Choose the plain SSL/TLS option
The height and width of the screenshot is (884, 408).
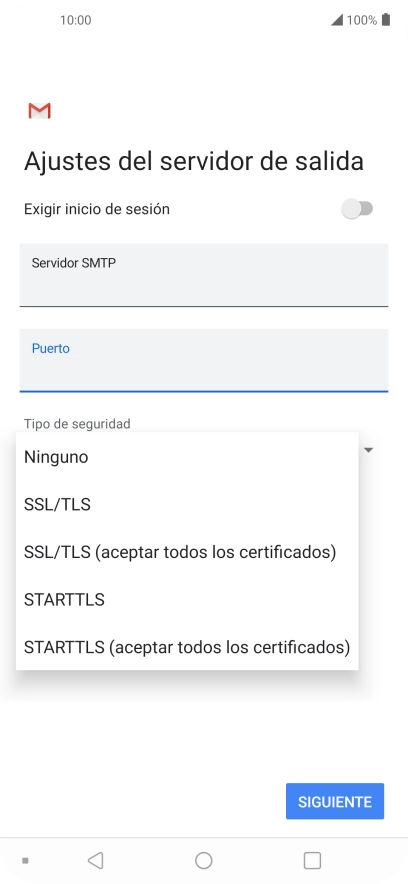coord(187,505)
